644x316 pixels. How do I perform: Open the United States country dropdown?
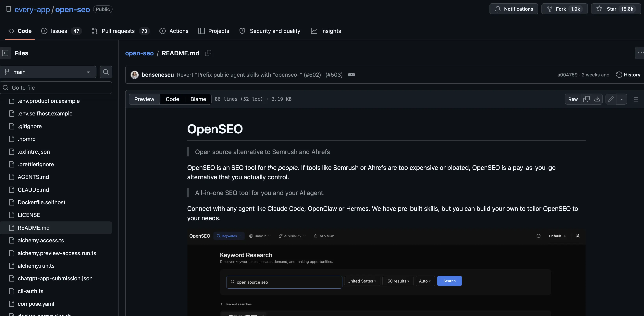click(362, 281)
